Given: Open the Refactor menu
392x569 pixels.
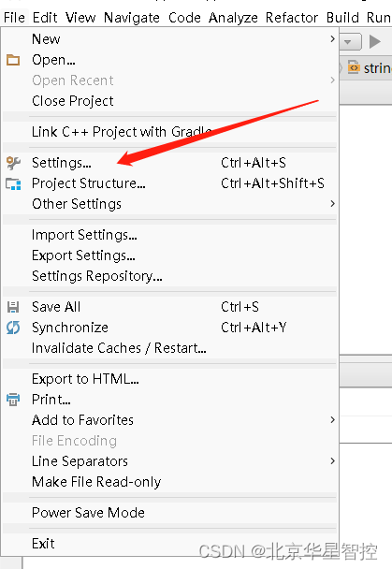Looking at the screenshot, I should [x=292, y=18].
